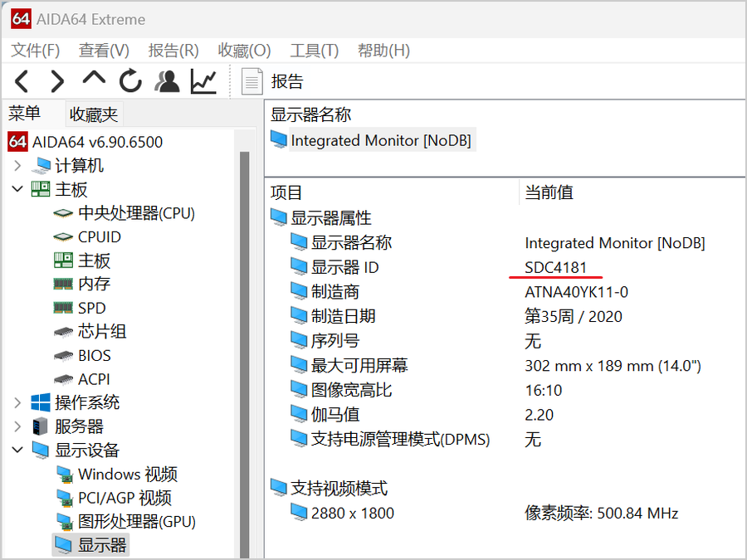Collapse the 主板 tree node
This screenshot has height=560, width=747.
click(x=17, y=189)
